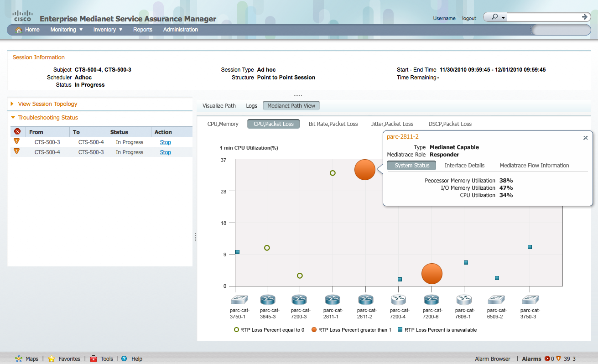Select orange bubble for parc-cat-2811-2

coord(365,170)
